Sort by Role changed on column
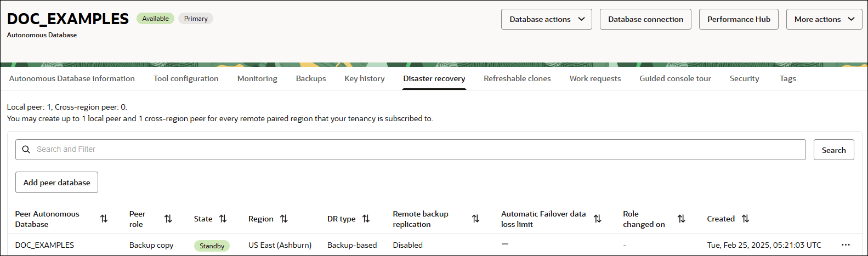 tap(682, 219)
